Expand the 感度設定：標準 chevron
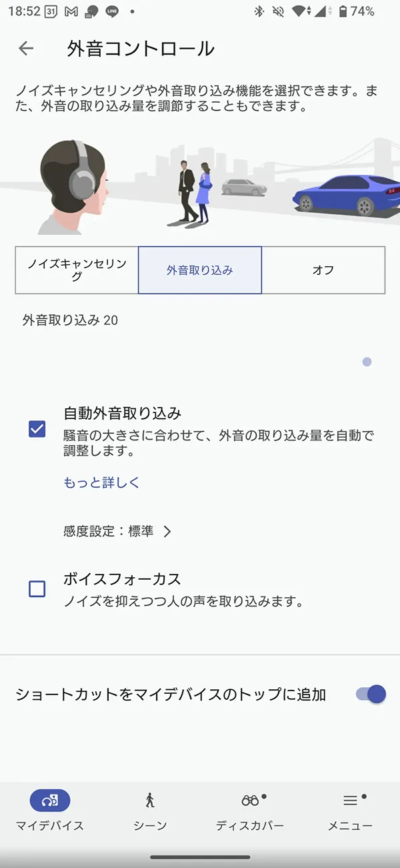Image resolution: width=400 pixels, height=868 pixels. coord(167,531)
